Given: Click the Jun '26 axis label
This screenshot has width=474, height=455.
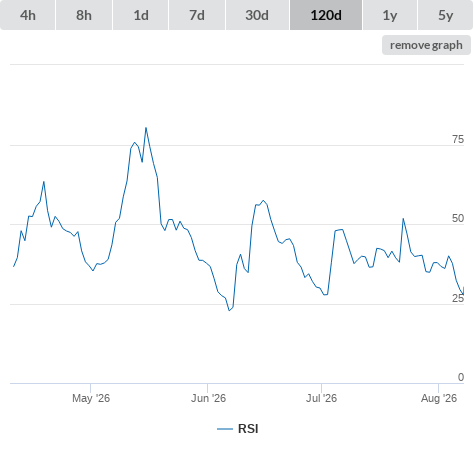Looking at the screenshot, I should (x=208, y=398).
